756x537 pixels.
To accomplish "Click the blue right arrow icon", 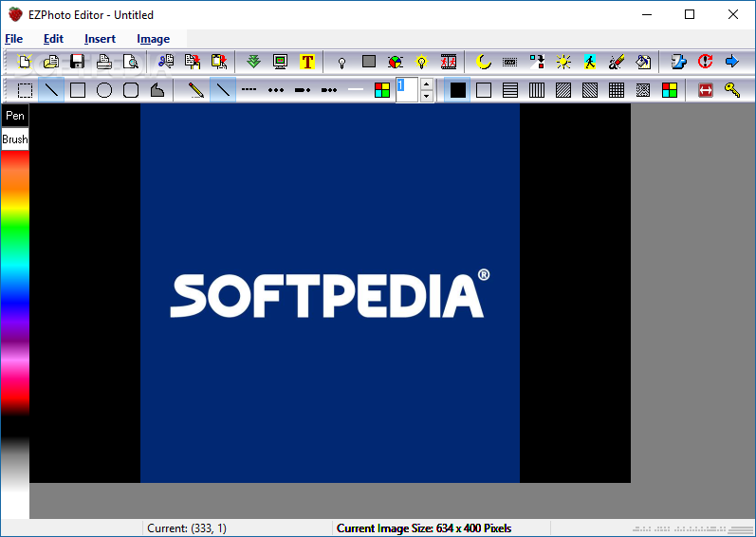I will 732,62.
